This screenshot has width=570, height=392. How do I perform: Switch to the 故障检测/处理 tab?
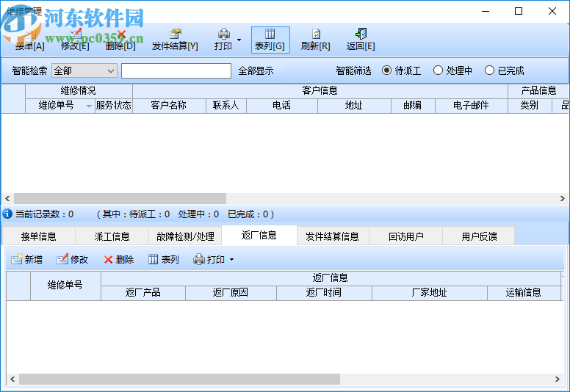[x=185, y=236]
